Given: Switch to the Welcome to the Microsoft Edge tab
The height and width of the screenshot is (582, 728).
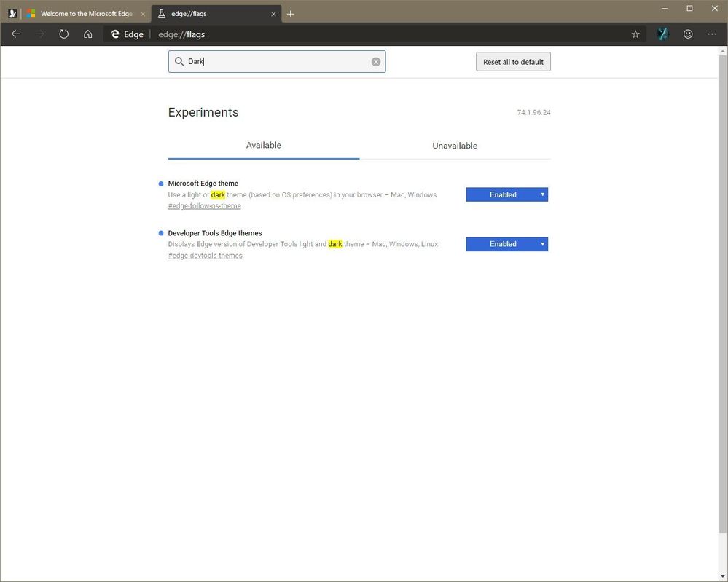Looking at the screenshot, I should [87, 14].
